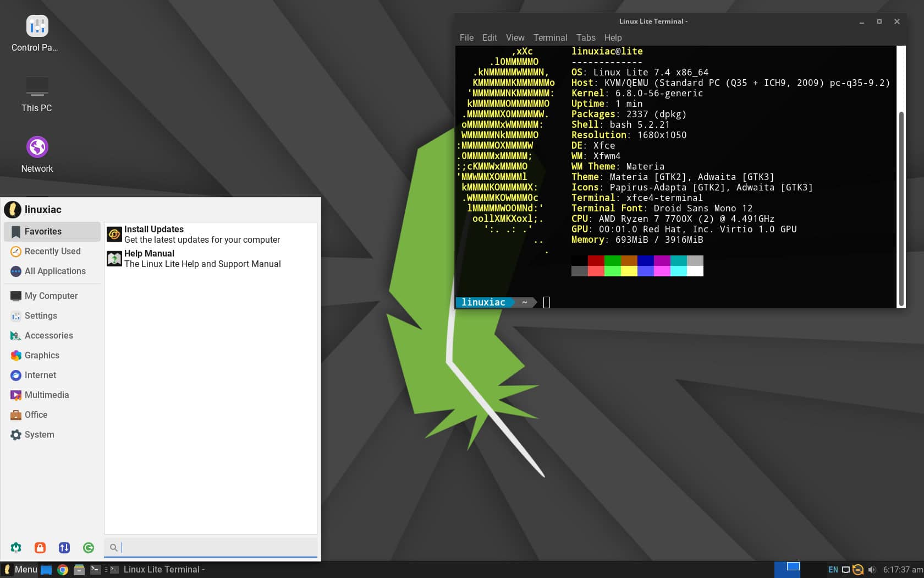Open the Edit menu in the terminal
This screenshot has height=578, width=924.
pyautogui.click(x=489, y=37)
